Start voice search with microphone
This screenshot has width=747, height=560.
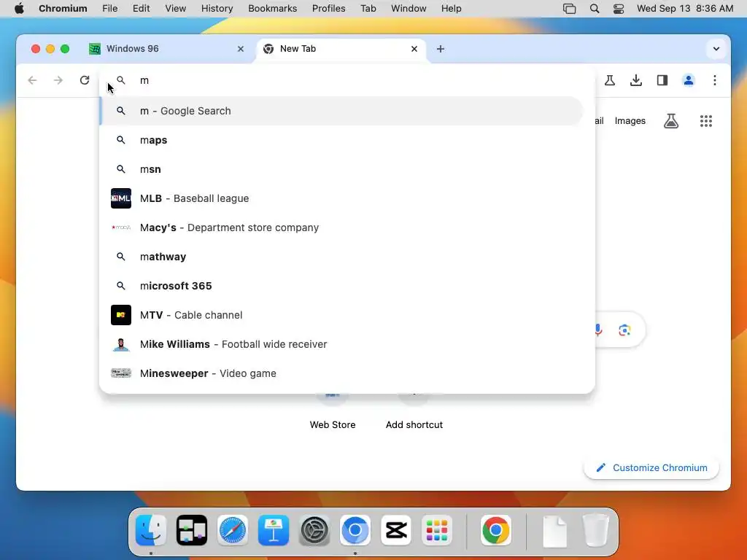[x=598, y=330]
